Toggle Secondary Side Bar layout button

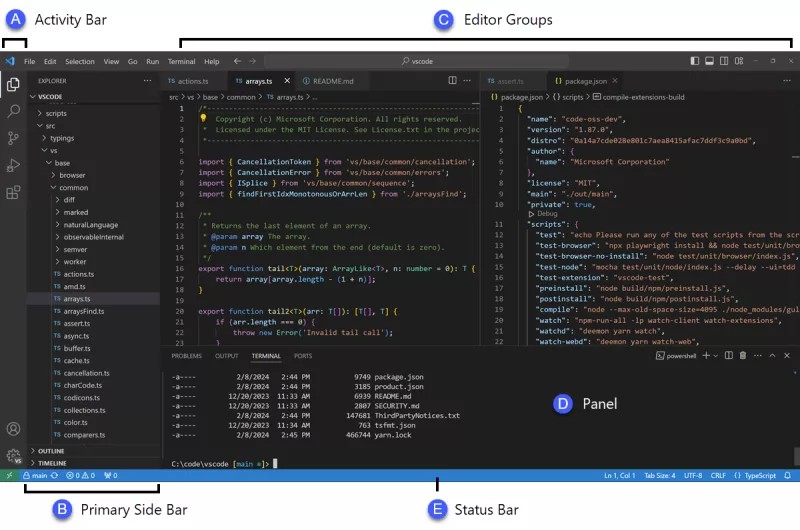(724, 61)
